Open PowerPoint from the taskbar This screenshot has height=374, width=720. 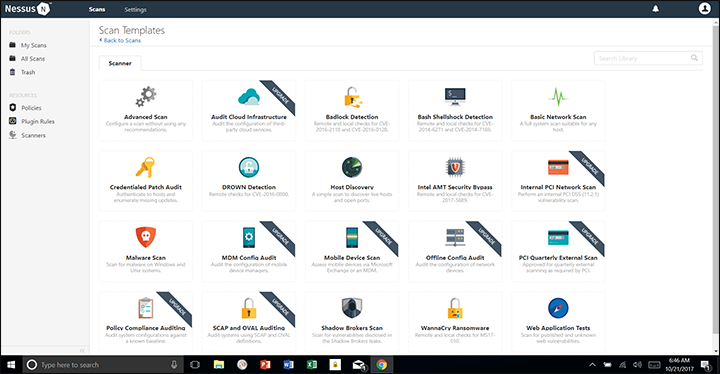point(265,365)
